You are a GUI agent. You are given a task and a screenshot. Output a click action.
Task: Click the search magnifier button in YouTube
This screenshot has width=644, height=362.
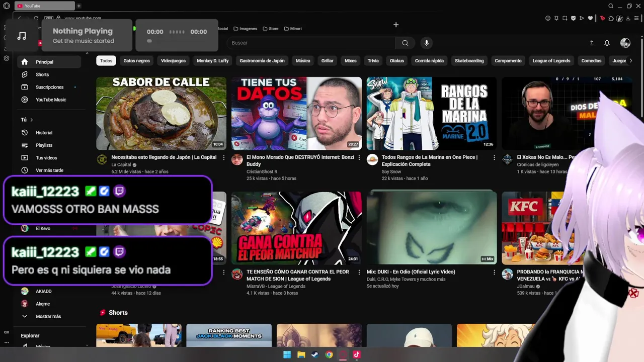[x=405, y=43]
